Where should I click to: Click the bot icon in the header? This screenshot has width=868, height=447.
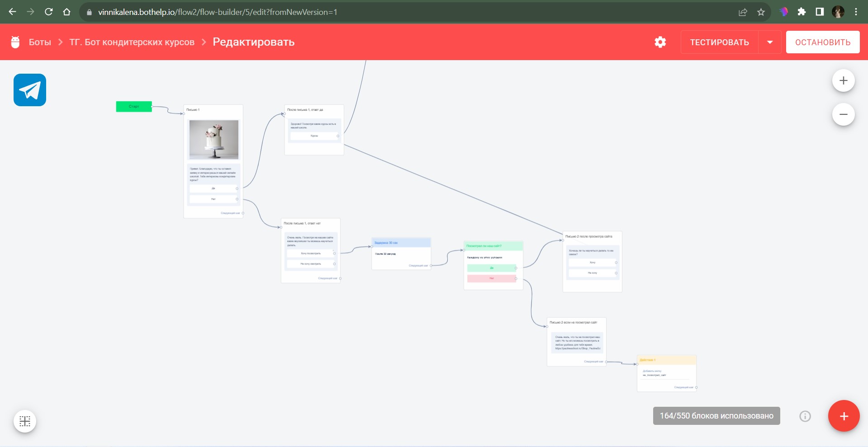click(x=15, y=42)
